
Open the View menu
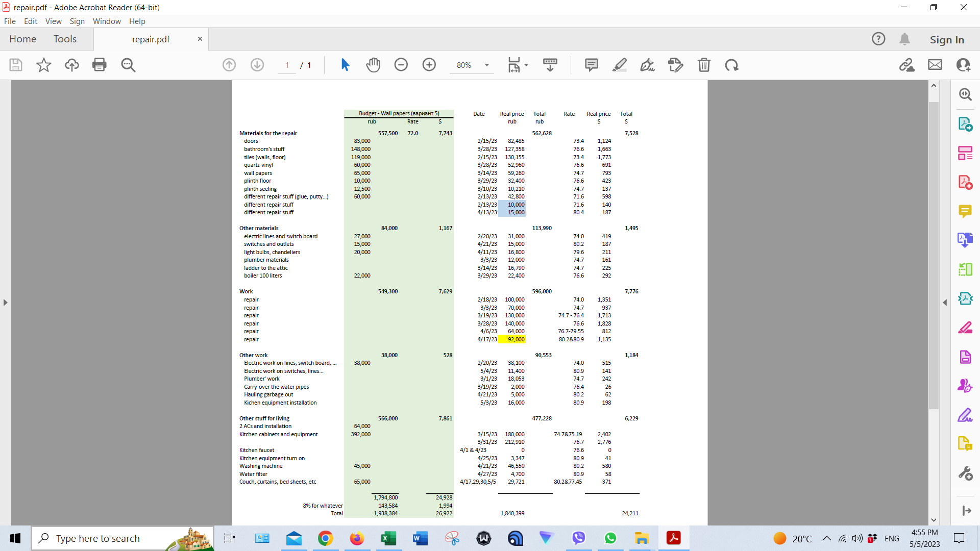(x=53, y=21)
